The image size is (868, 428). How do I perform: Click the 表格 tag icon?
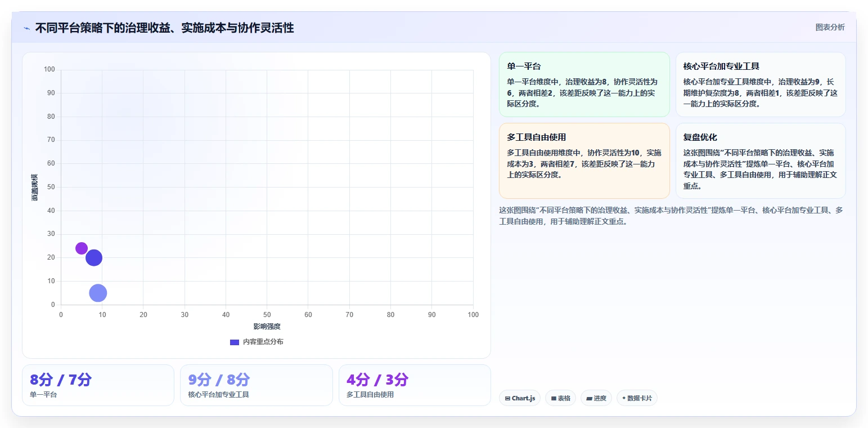[x=554, y=398]
